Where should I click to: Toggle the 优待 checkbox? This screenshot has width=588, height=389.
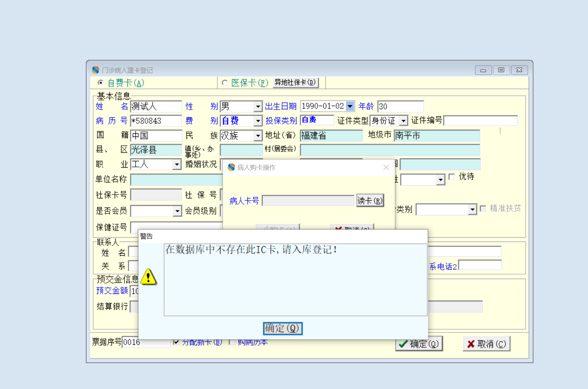click(x=452, y=176)
